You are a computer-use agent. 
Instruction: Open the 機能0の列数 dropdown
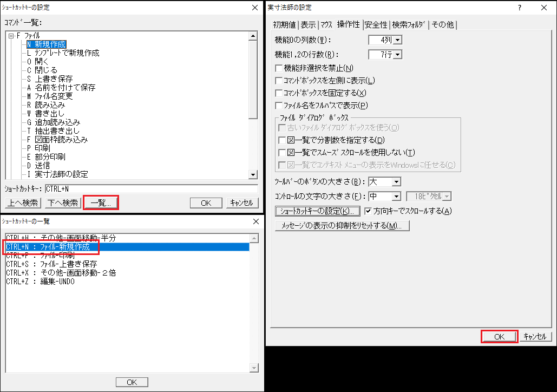398,40
